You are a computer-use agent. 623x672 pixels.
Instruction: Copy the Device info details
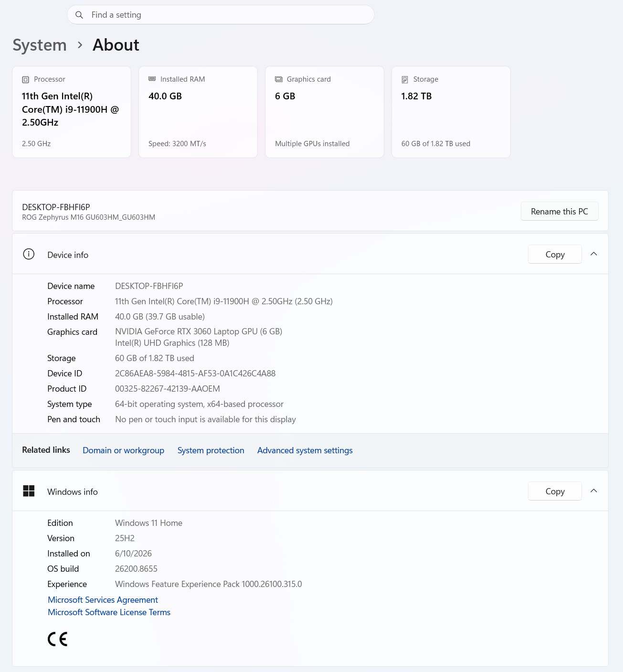[x=555, y=254]
